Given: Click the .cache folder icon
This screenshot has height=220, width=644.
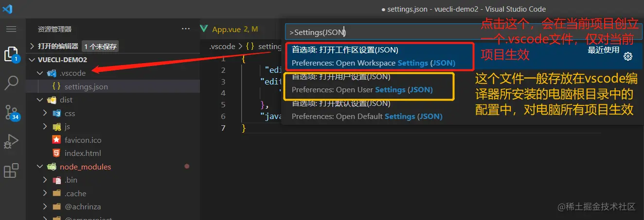Looking at the screenshot, I should pyautogui.click(x=56, y=193).
